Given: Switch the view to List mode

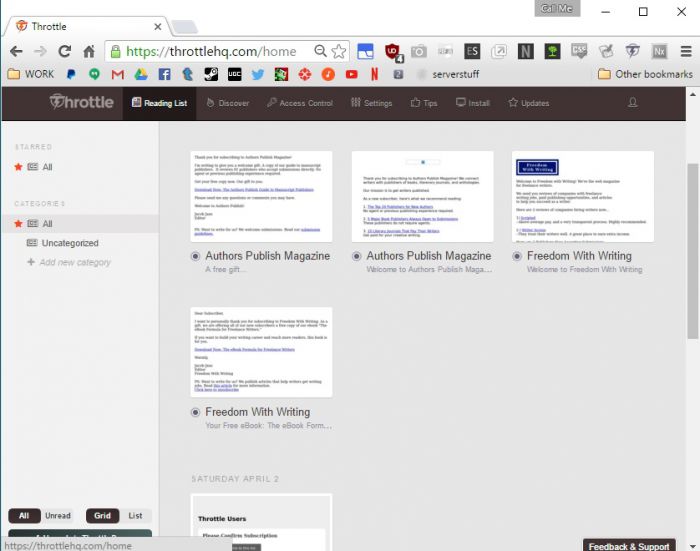Looking at the screenshot, I should click(135, 516).
